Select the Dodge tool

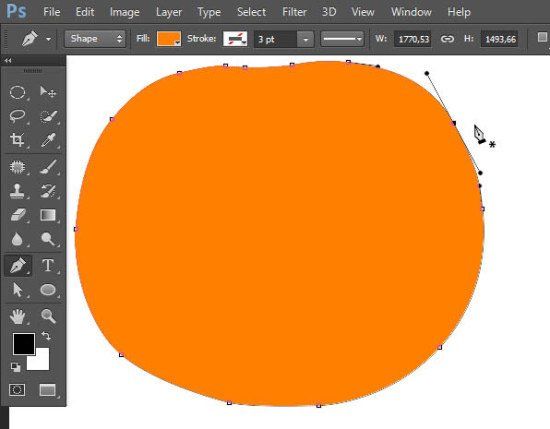point(48,239)
